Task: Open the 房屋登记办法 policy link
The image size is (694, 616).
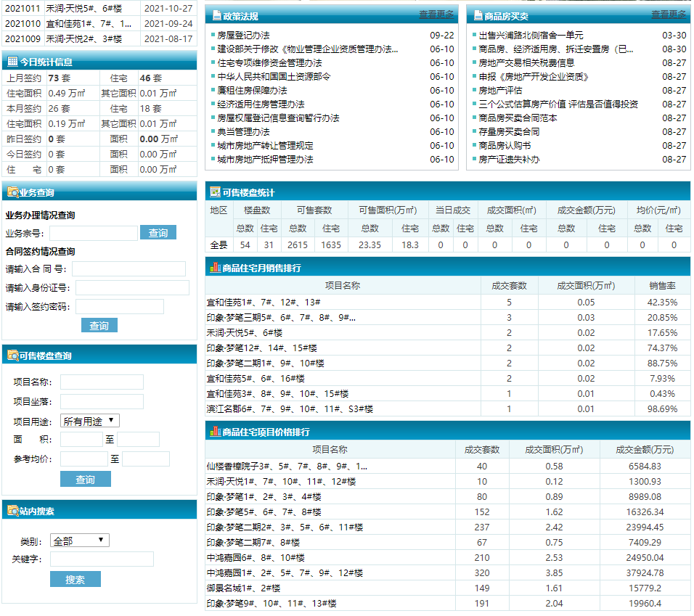Action: pyautogui.click(x=243, y=35)
